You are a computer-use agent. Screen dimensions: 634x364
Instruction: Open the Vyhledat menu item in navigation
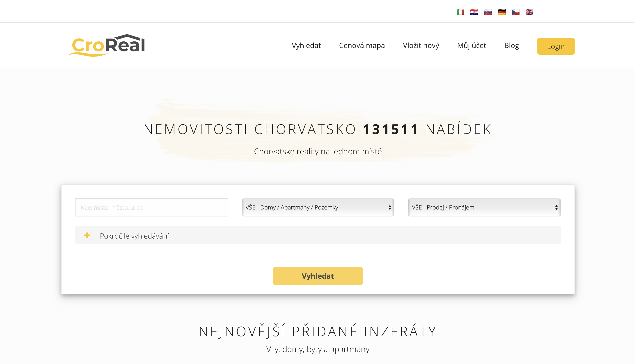[x=306, y=45]
